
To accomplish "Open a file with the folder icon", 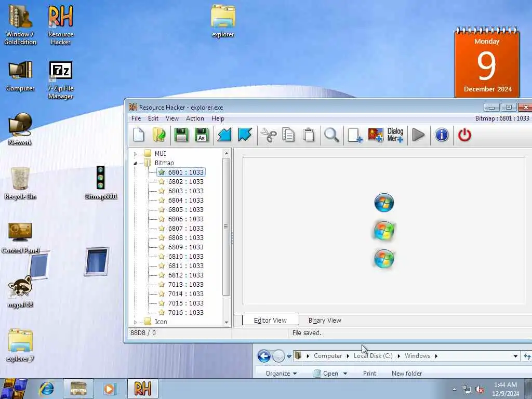I will pyautogui.click(x=159, y=135).
